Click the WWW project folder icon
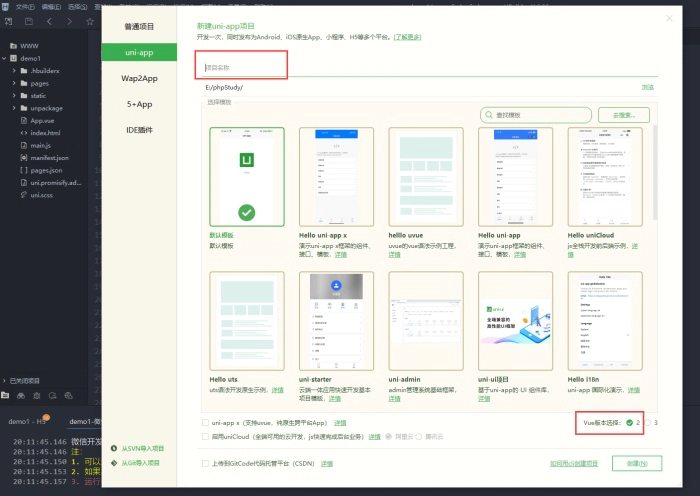This screenshot has width=700, height=496. coord(13,46)
